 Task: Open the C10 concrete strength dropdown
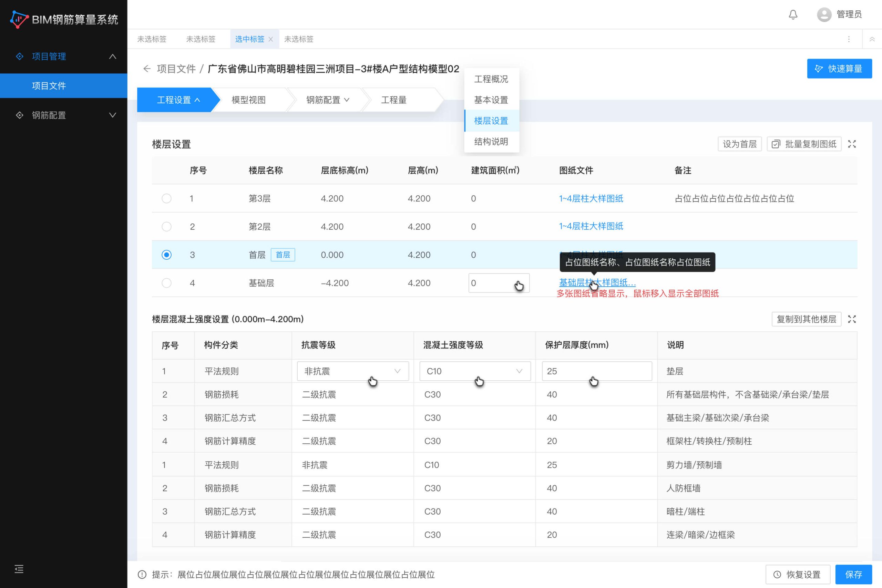[x=475, y=371]
